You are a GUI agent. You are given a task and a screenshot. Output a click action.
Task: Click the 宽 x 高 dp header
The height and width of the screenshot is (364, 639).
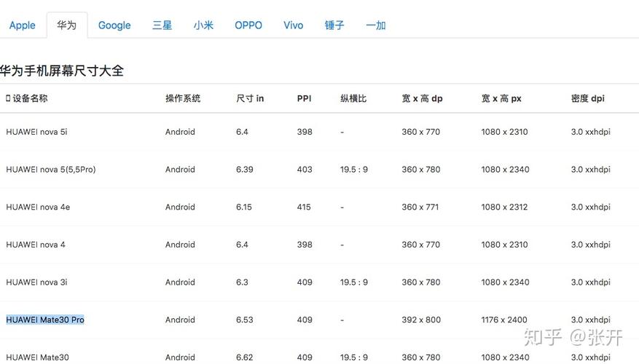tap(422, 98)
